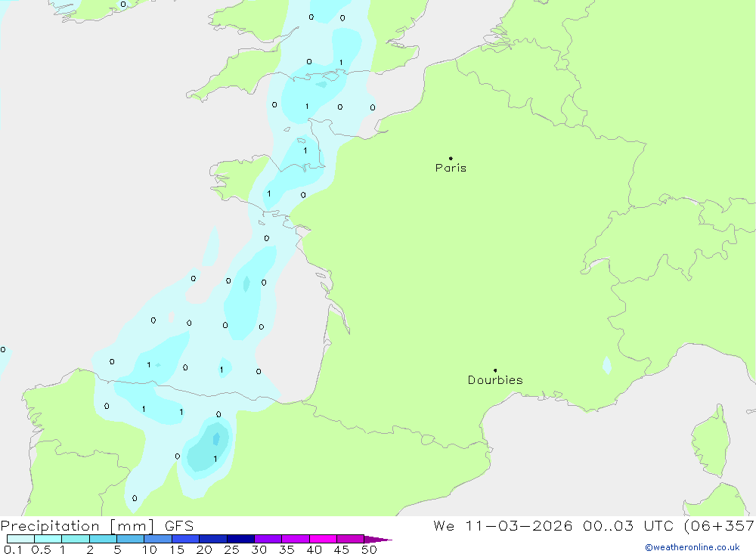Click the '(06+357' forecast run text
Viewport: 756px width, 554px height.
[x=720, y=526]
